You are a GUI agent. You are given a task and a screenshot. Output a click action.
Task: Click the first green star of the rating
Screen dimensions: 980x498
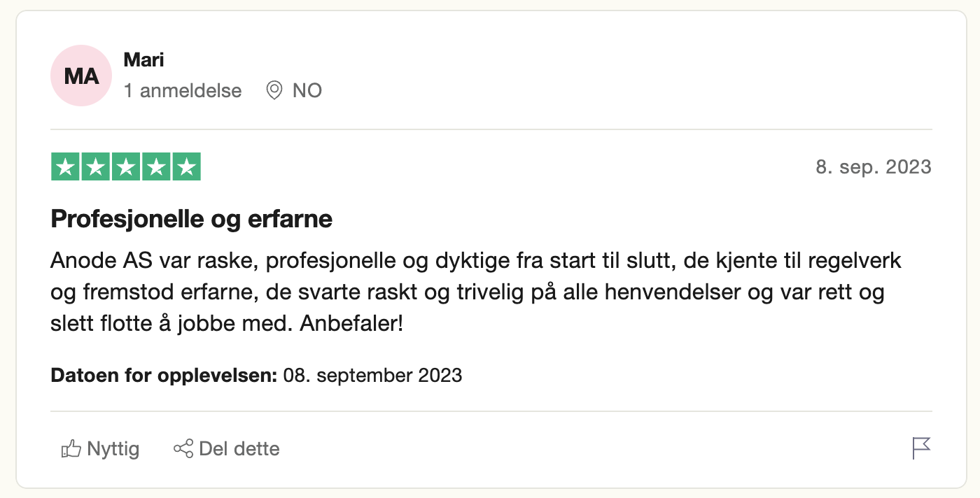pyautogui.click(x=66, y=166)
